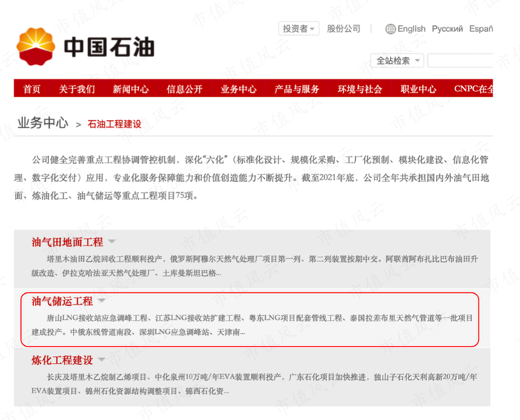The width and height of the screenshot is (520, 420).
Task: Open 信息公开 navigation item
Action: [184, 89]
